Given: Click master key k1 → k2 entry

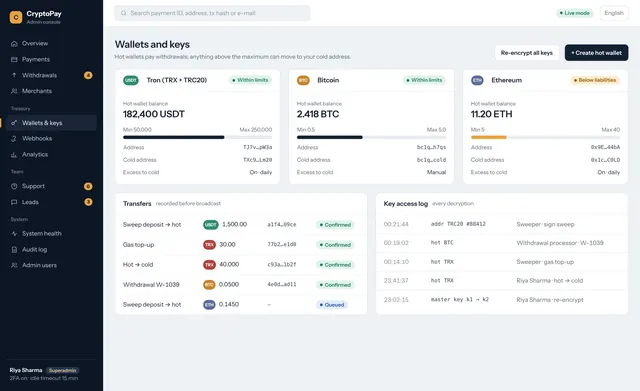Looking at the screenshot, I should [x=460, y=300].
